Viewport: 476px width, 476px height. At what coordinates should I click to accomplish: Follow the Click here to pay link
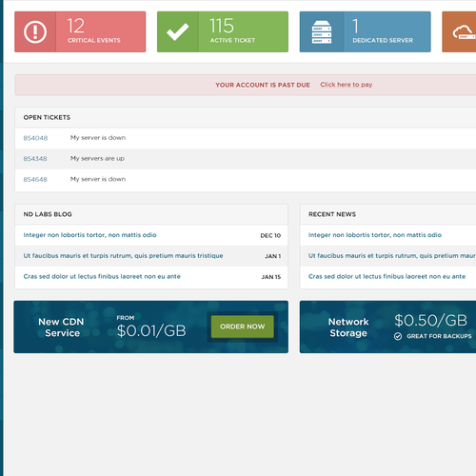coord(347,85)
